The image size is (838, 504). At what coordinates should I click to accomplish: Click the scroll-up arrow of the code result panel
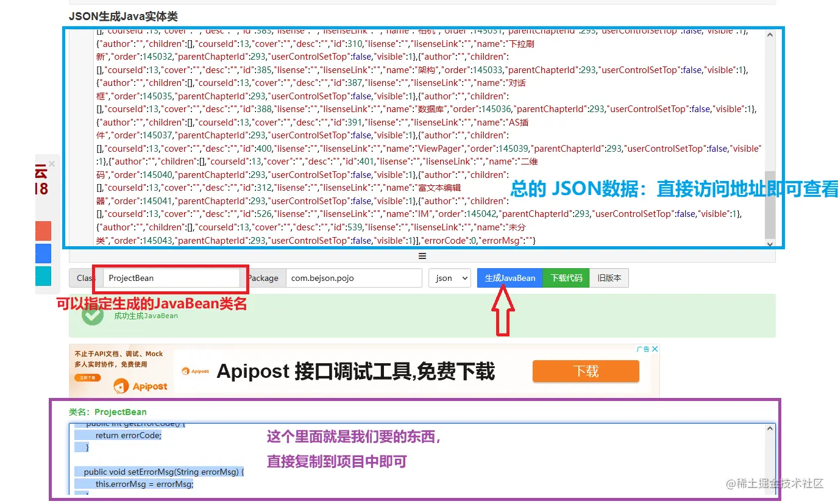(769, 428)
